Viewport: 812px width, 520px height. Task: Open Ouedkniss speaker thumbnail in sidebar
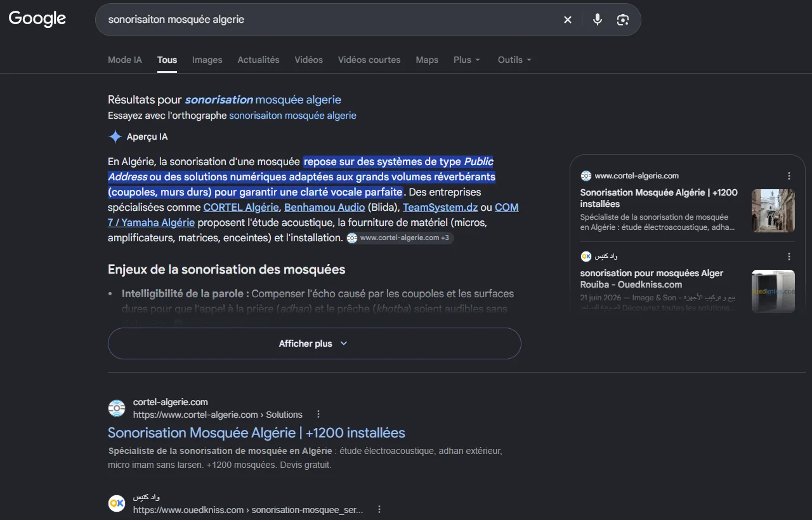point(773,291)
